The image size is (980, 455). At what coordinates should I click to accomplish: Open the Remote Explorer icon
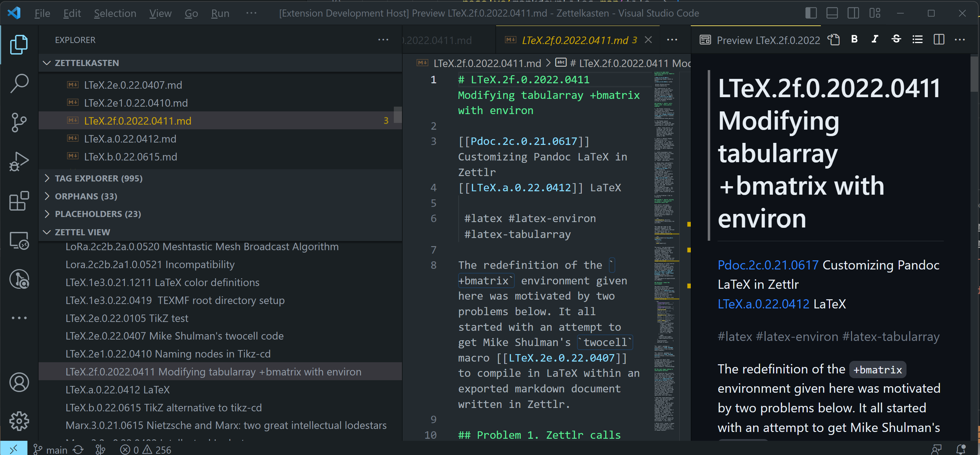tap(19, 240)
